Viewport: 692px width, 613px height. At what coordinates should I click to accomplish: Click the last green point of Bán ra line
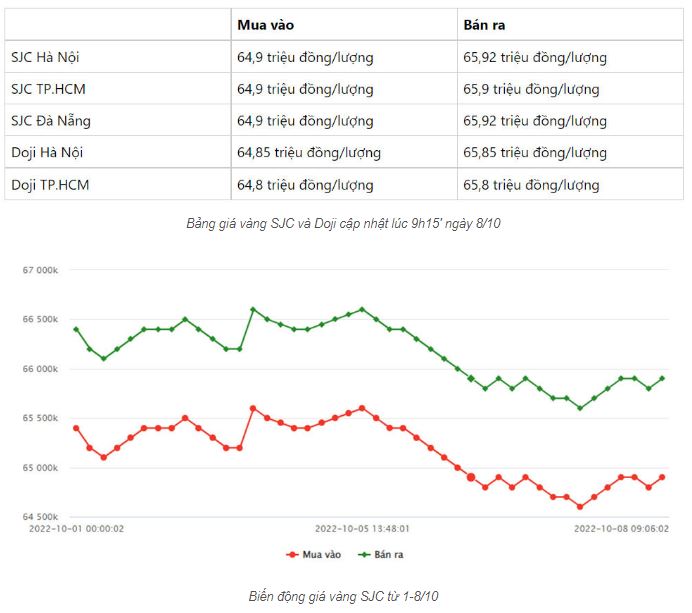pos(662,378)
